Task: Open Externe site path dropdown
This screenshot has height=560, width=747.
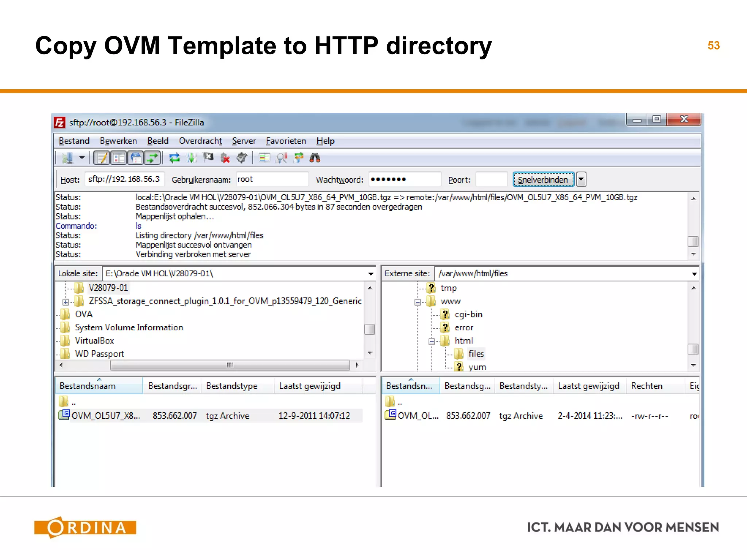Action: pyautogui.click(x=694, y=274)
